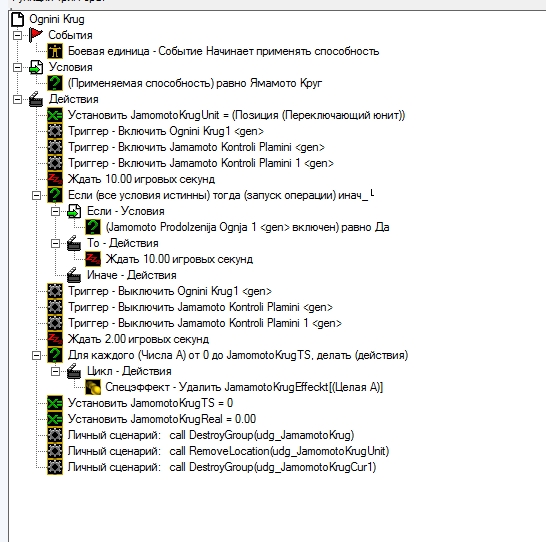This screenshot has height=542, width=546.
Task: Select Установить JamomotoKrugUnit action text
Action: pyautogui.click(x=236, y=115)
